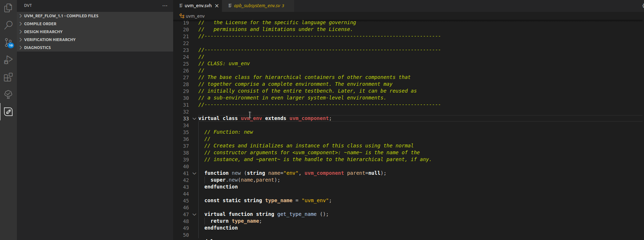Screen dimensions: 644x240
Task: Select the DVT rocket icon in activity bar
Action: click(8, 112)
